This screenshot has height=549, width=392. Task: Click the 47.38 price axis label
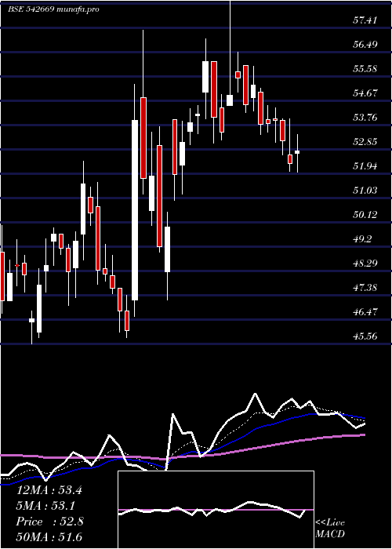(x=365, y=288)
